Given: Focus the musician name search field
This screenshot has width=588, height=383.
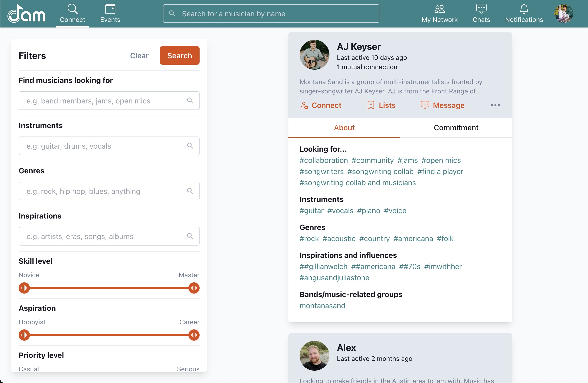Looking at the screenshot, I should point(271,14).
